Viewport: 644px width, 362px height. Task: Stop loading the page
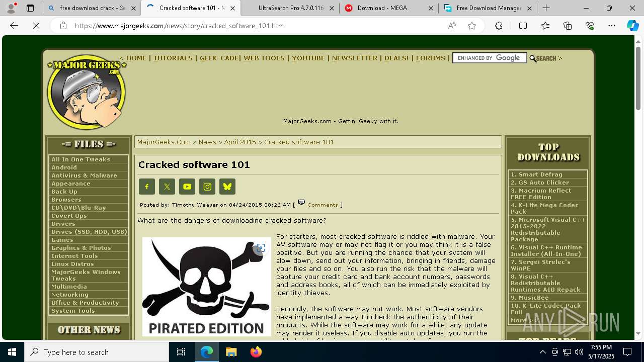pos(36,26)
